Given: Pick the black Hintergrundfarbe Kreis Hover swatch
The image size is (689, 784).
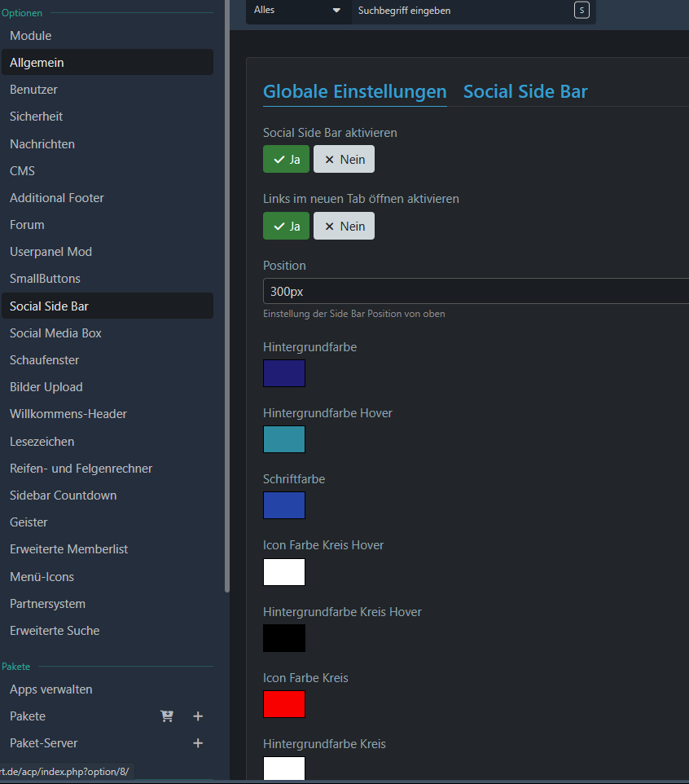Looking at the screenshot, I should click(x=284, y=638).
